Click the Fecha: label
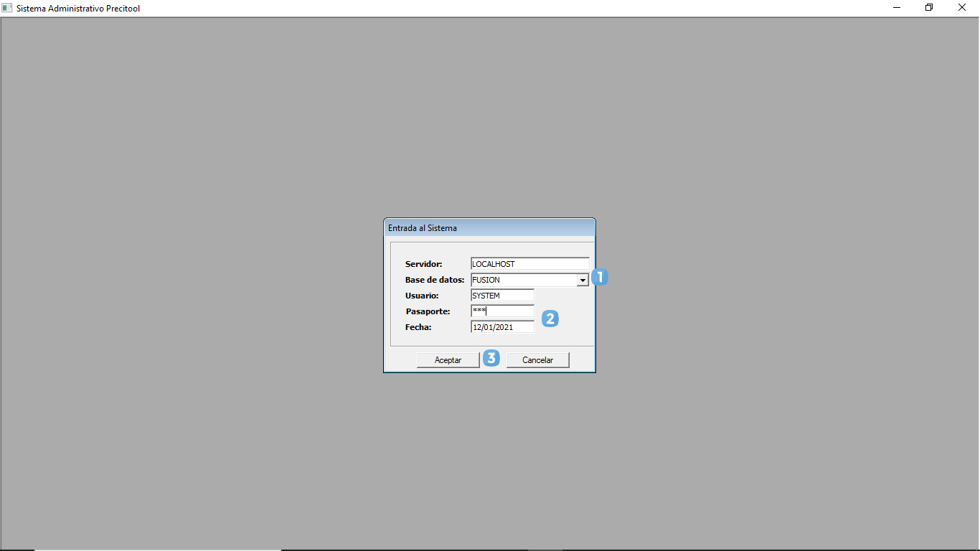Image resolution: width=980 pixels, height=551 pixels. coord(418,327)
